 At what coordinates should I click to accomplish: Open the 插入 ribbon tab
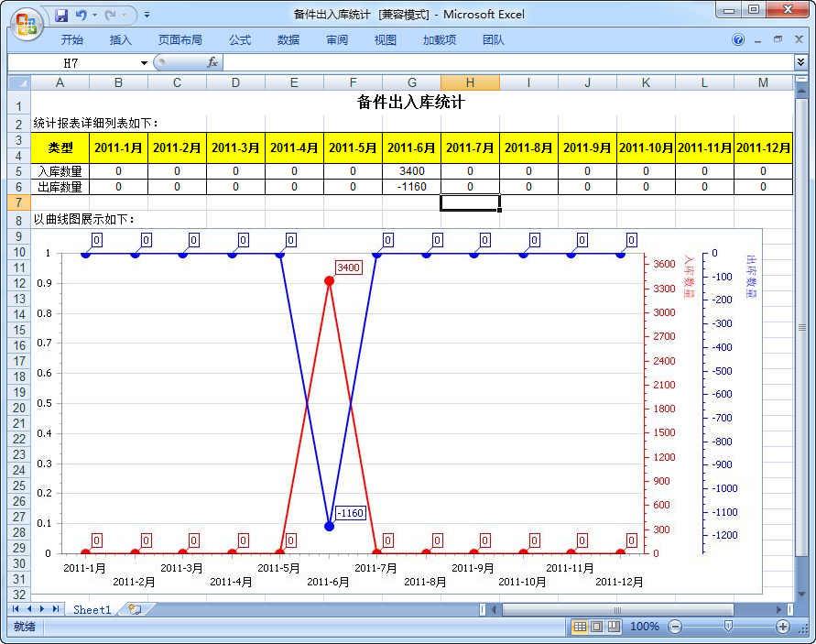click(x=121, y=40)
